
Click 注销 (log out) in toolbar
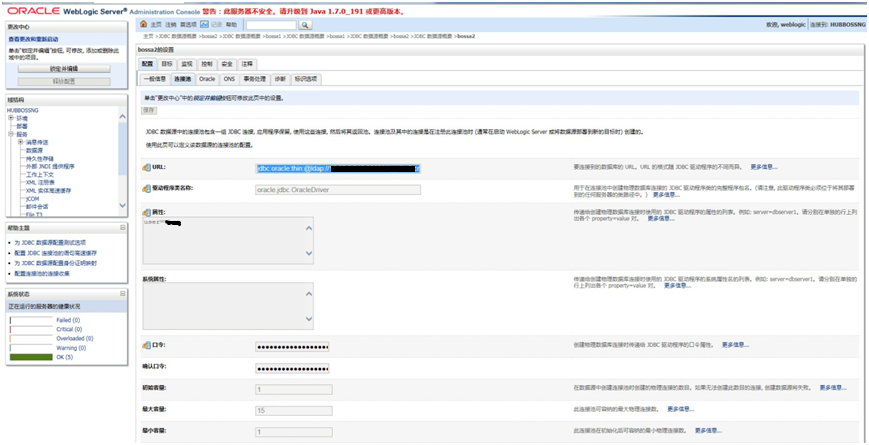coord(171,25)
